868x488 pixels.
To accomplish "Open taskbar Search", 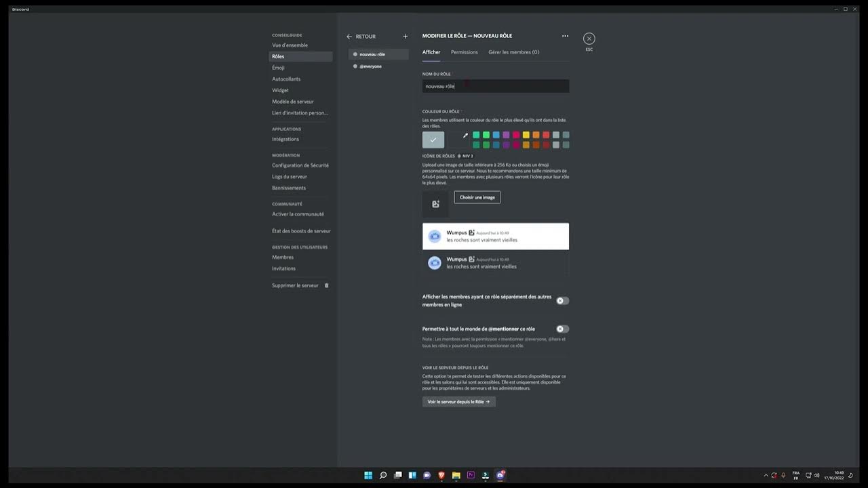I will pyautogui.click(x=383, y=475).
